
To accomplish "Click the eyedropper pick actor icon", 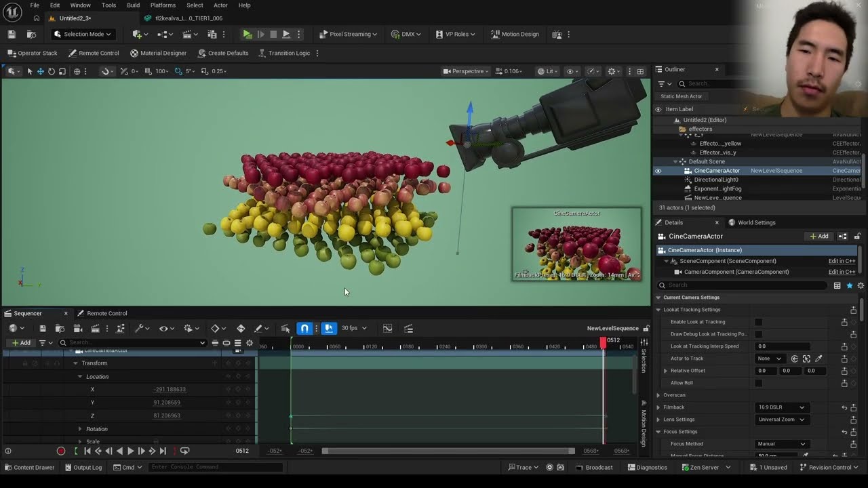I will [818, 359].
